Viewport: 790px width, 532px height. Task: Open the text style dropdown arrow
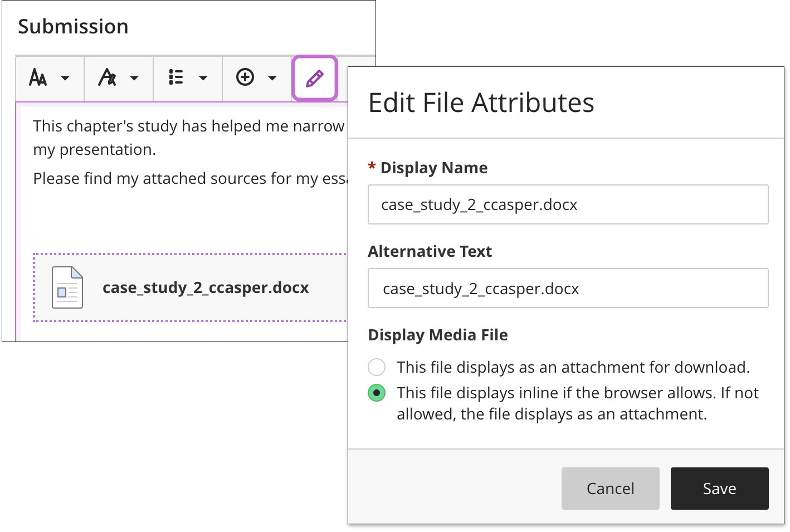[x=134, y=78]
